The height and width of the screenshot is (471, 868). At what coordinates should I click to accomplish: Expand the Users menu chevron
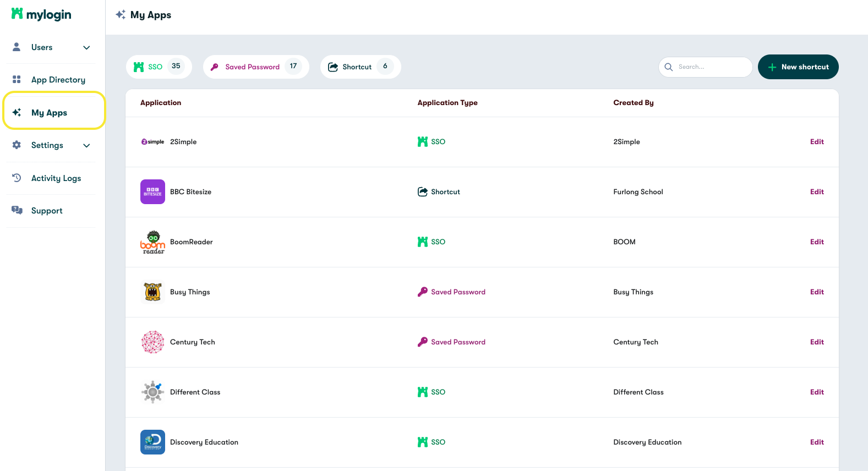coord(86,47)
